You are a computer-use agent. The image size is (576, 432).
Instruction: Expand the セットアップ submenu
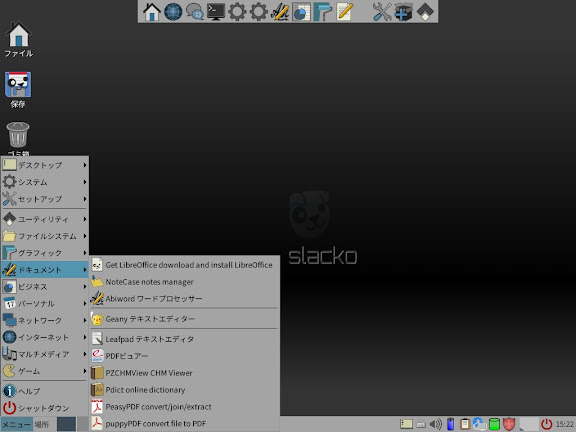(x=45, y=199)
